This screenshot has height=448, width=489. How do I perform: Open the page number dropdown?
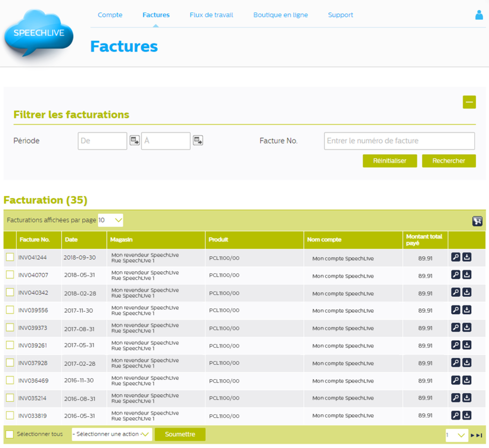point(457,435)
